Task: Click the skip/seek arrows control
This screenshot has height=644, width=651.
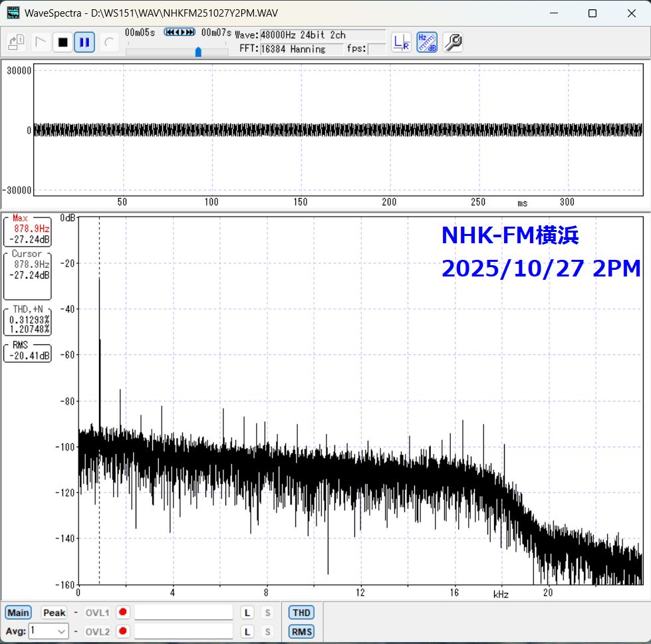Action: coord(180,32)
